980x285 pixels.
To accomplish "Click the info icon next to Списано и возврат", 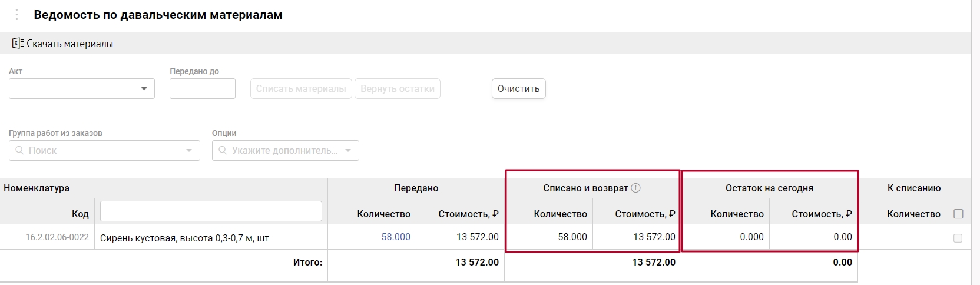I will click(635, 188).
